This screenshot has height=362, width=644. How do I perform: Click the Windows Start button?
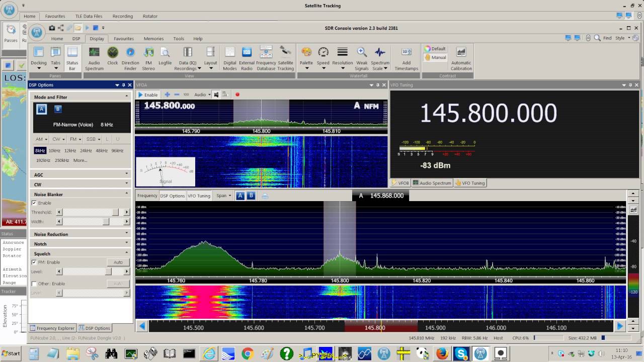pyautogui.click(x=11, y=353)
